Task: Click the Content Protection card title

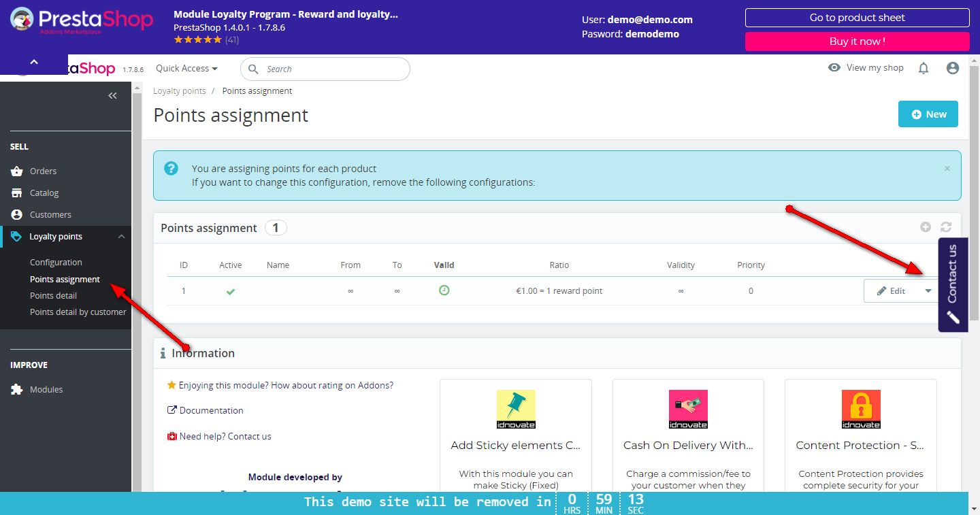Action: point(861,446)
